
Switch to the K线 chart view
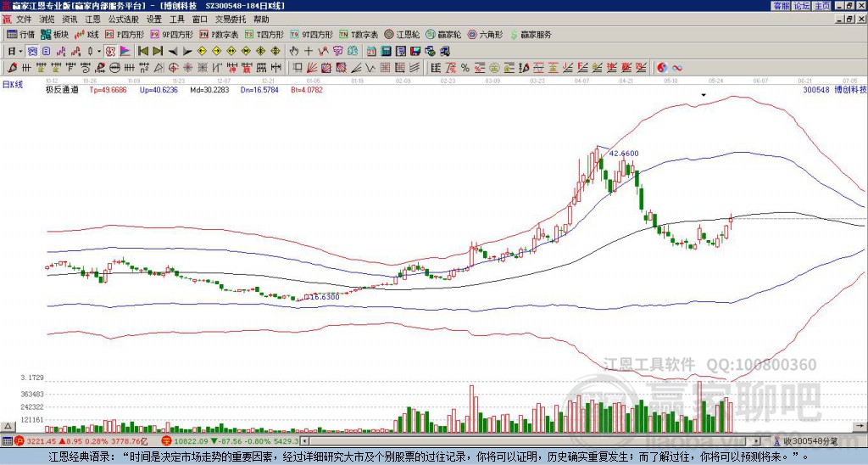click(86, 34)
